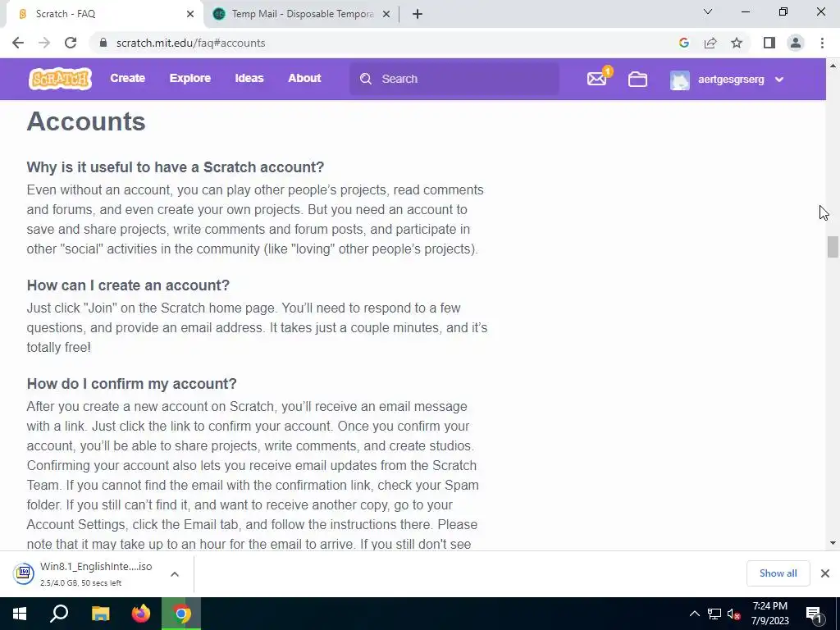Click the Scratch logo in header
Screen dimensions: 840x630
[60, 79]
